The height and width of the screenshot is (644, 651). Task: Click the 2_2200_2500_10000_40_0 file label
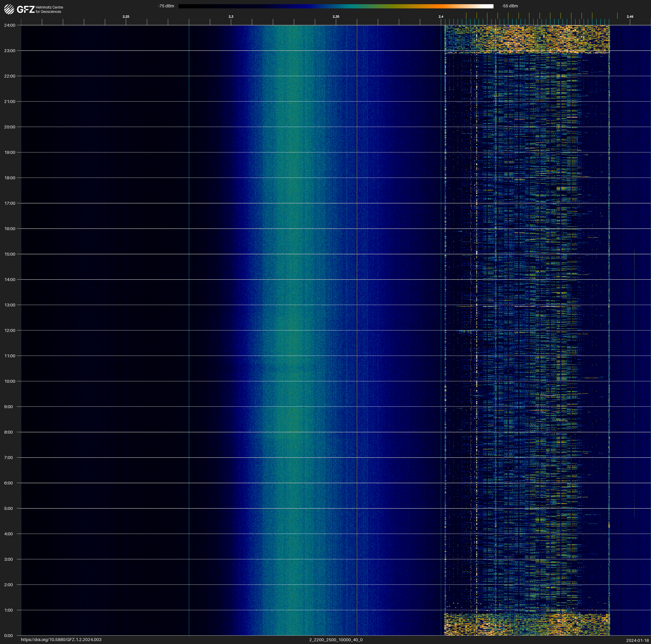[336, 640]
